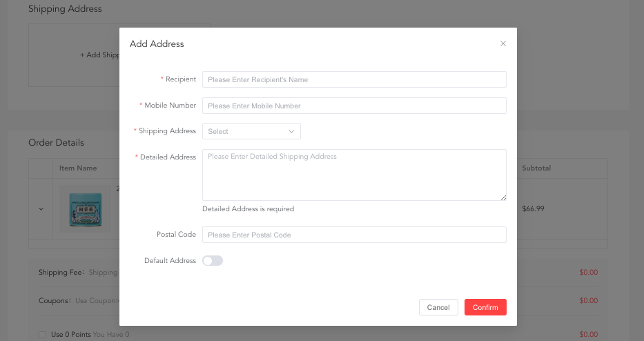Focus the Mobile Number input field
The image size is (644, 341).
tap(354, 106)
